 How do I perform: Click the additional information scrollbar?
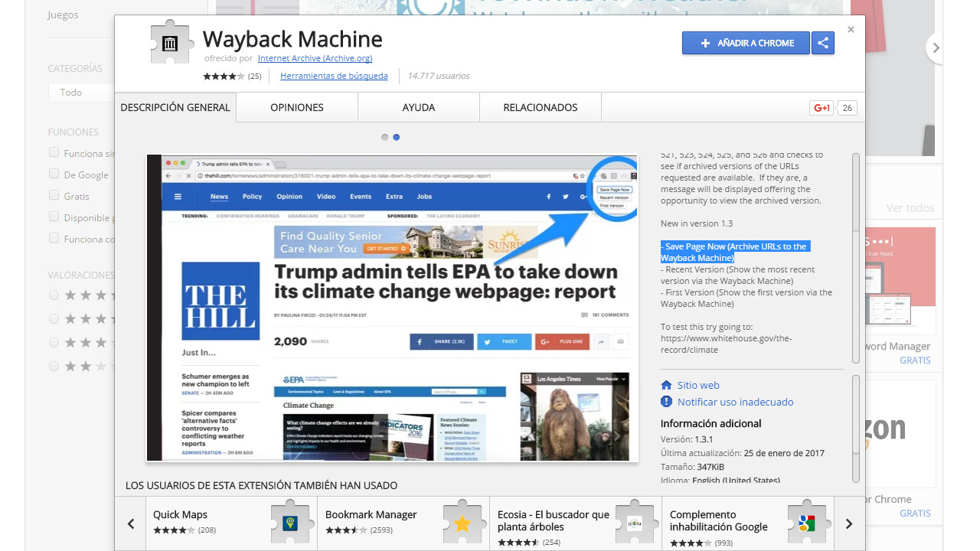[x=855, y=429]
